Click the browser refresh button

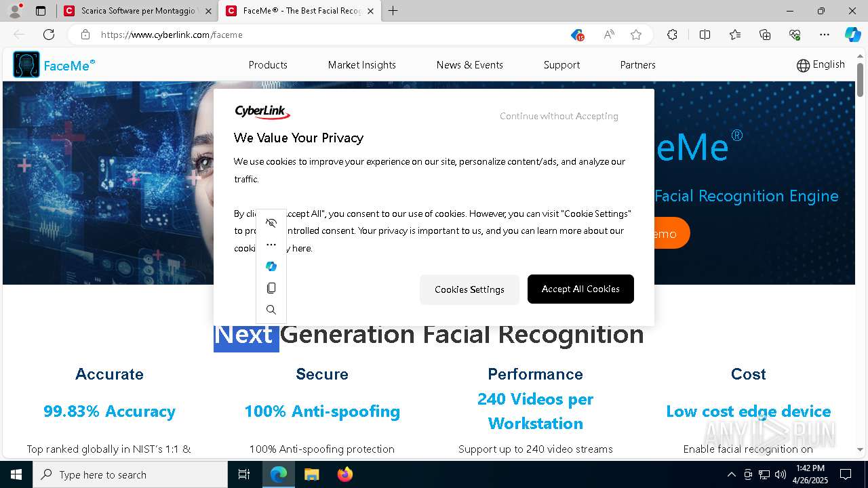(49, 35)
